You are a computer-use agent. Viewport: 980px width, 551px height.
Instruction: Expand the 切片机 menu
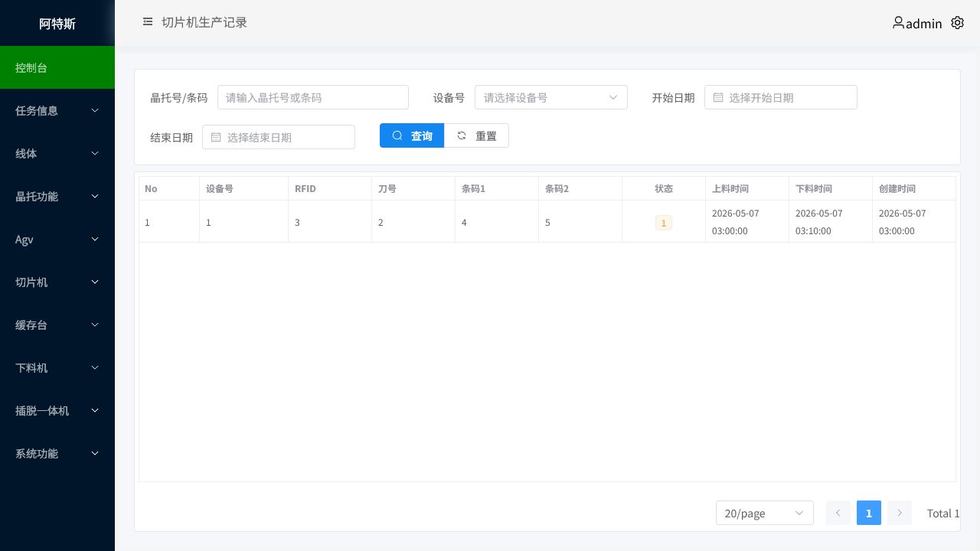pyautogui.click(x=57, y=282)
